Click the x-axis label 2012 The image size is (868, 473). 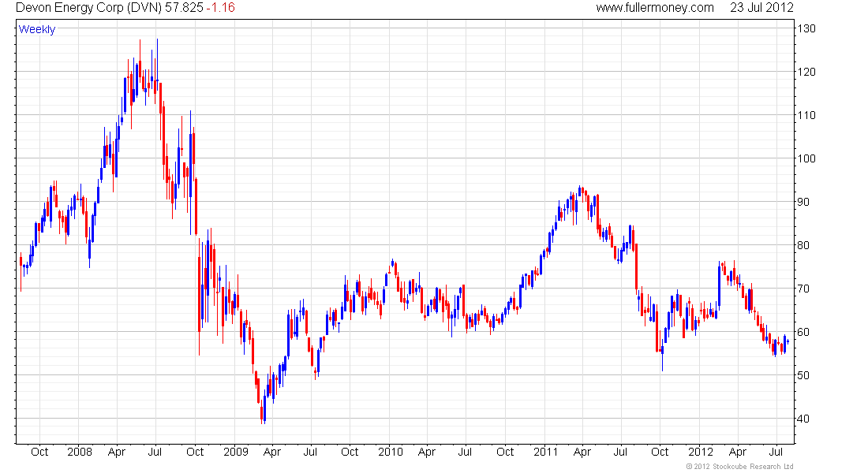pos(701,452)
